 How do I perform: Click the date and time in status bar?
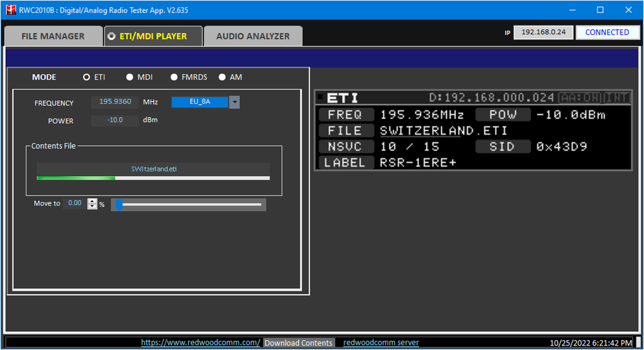click(590, 343)
